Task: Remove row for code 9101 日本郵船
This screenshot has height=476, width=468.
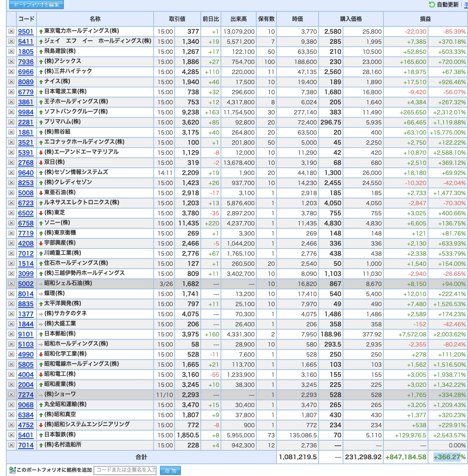Action: click(x=11, y=334)
